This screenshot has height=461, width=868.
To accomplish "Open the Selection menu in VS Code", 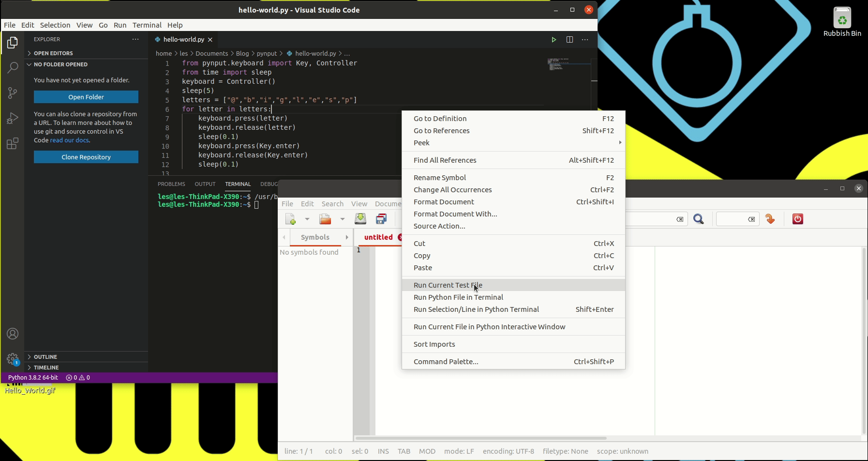I will [x=55, y=25].
